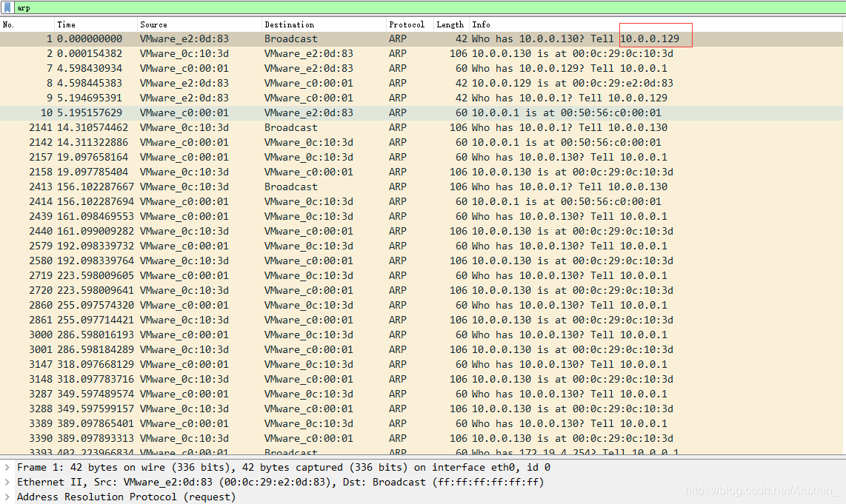Select packet 3147 row
The image size is (846, 504).
[x=422, y=365]
